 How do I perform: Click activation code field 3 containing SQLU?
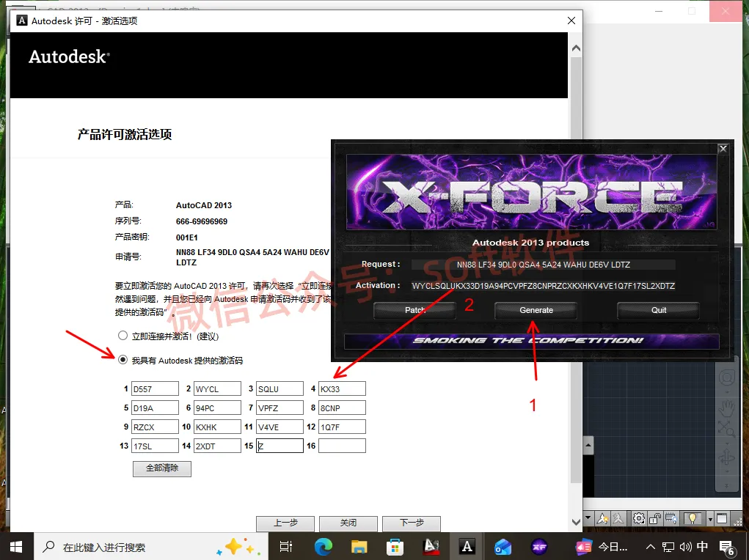tap(280, 388)
